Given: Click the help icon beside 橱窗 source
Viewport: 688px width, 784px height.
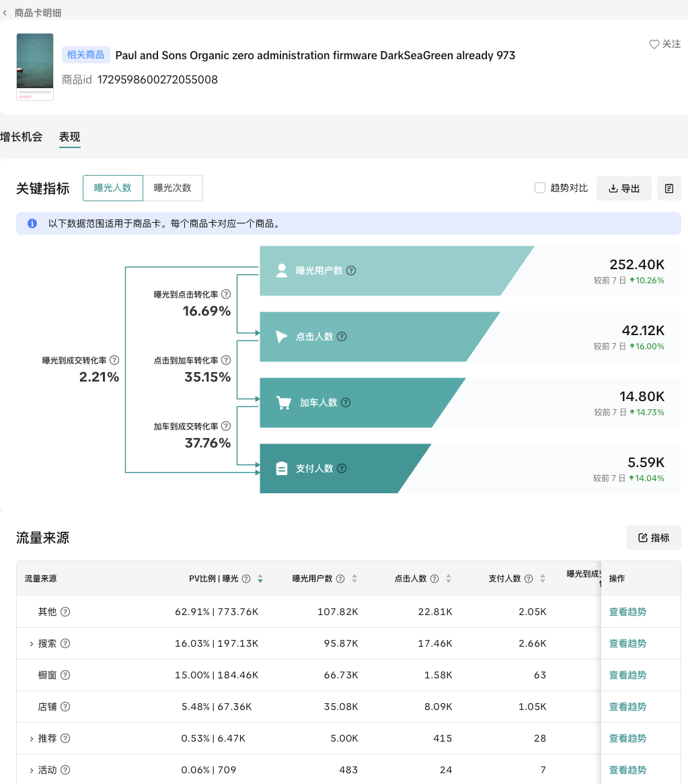Looking at the screenshot, I should (x=65, y=675).
